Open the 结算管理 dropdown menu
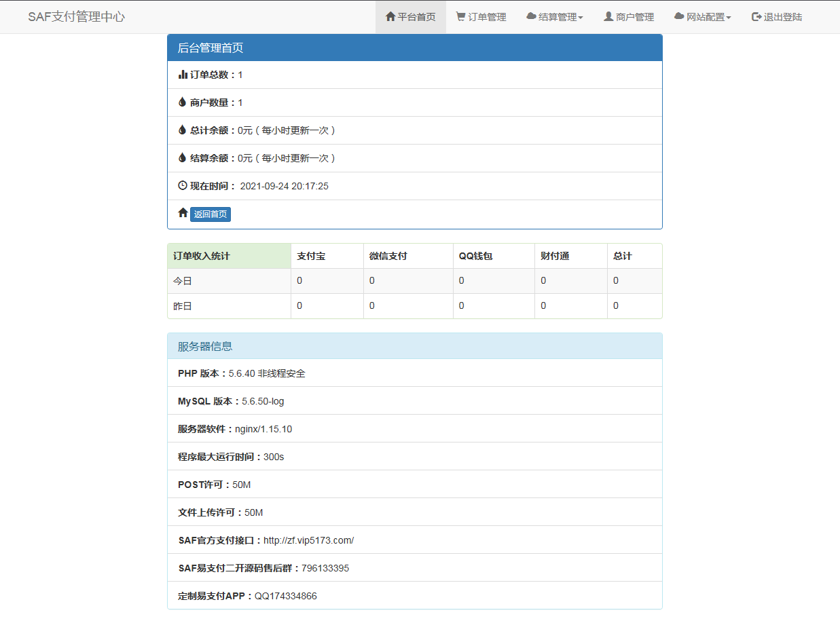The height and width of the screenshot is (621, 840). coord(555,16)
